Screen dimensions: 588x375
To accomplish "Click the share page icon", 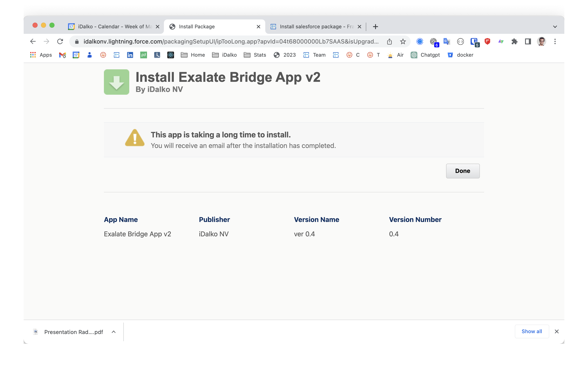I will [389, 42].
